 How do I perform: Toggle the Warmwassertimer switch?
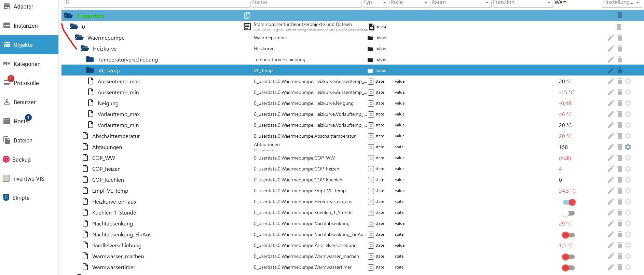[x=568, y=268]
